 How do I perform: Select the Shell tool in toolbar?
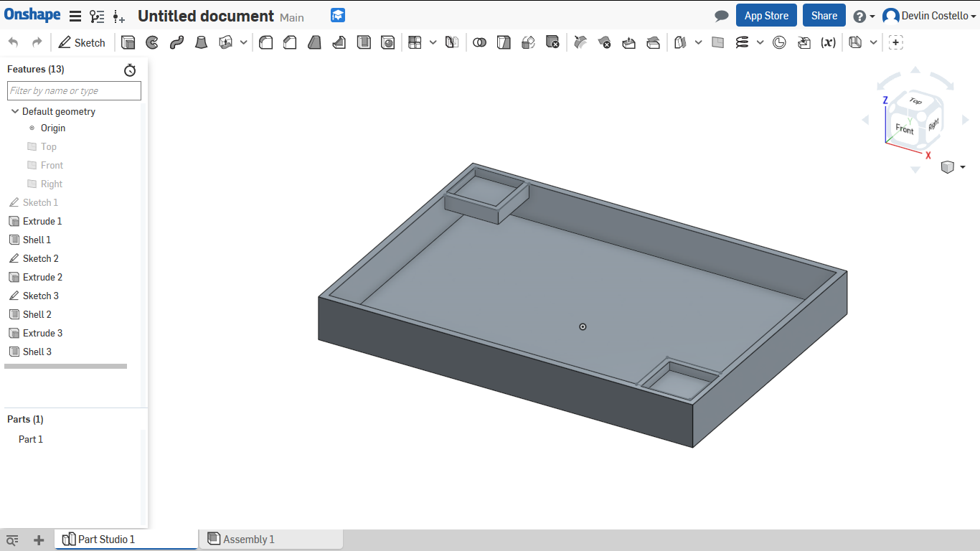click(364, 43)
